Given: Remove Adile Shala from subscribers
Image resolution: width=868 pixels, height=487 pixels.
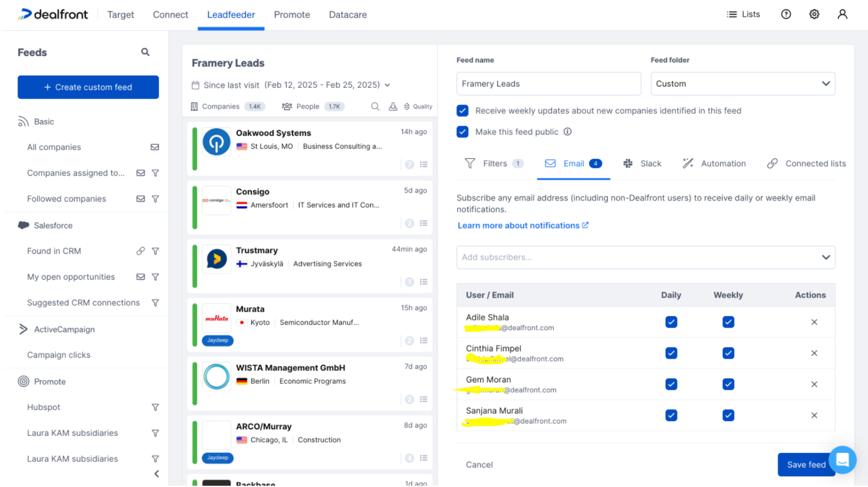Looking at the screenshot, I should coord(814,322).
